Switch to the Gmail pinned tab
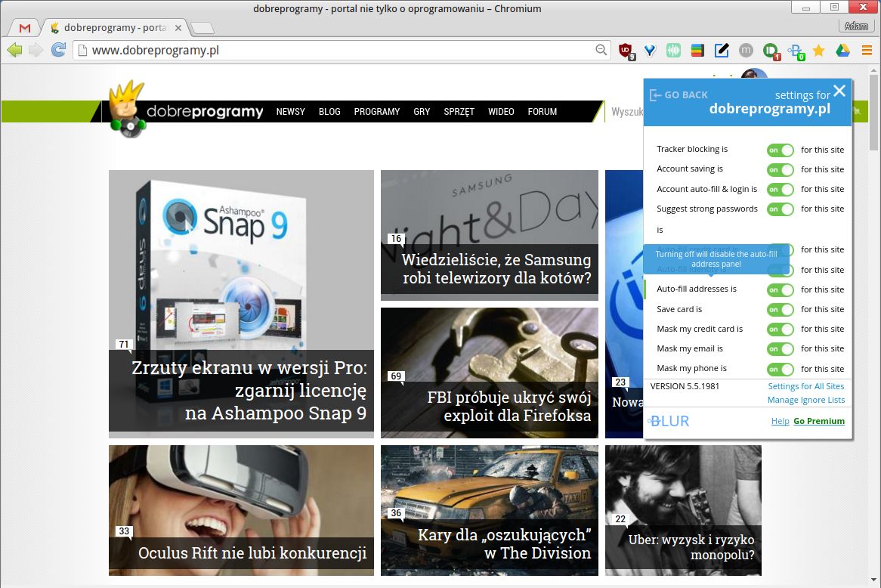The width and height of the screenshot is (881, 588). coord(25,27)
